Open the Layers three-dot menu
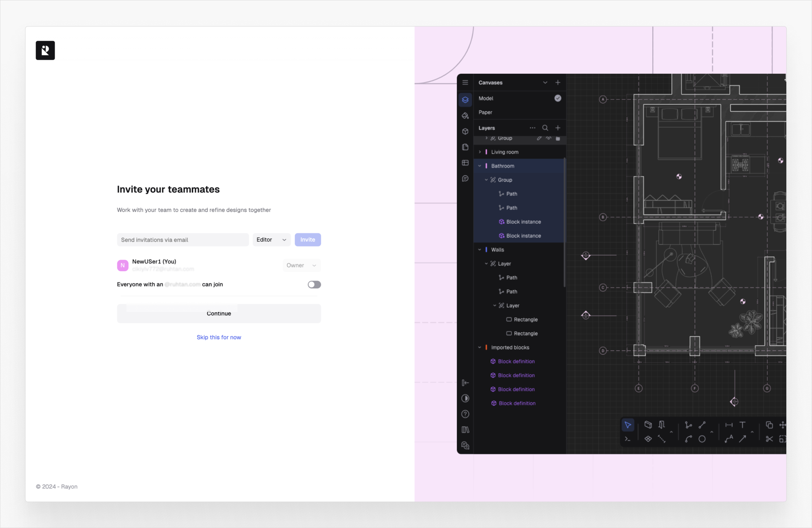The width and height of the screenshot is (812, 528). (x=532, y=128)
